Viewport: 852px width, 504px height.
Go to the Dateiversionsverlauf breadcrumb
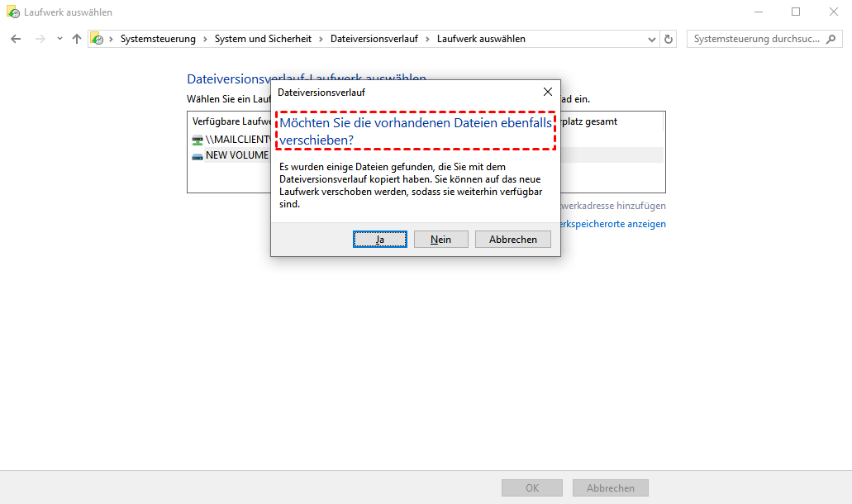click(x=374, y=39)
